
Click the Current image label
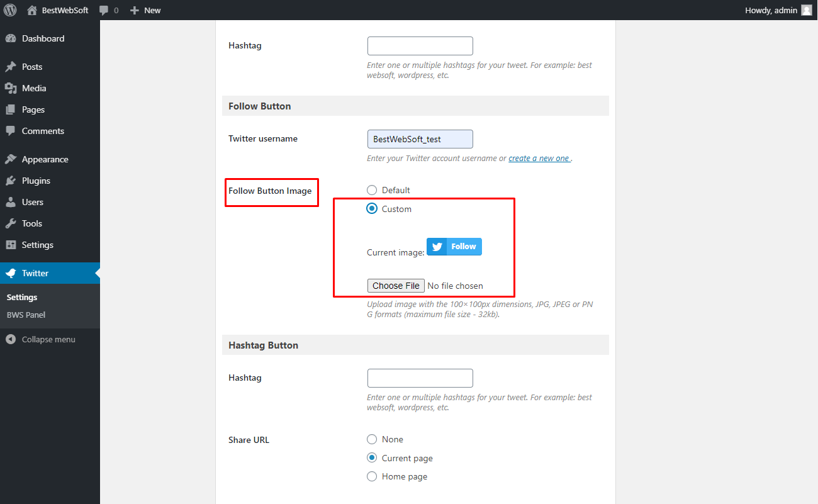point(396,252)
